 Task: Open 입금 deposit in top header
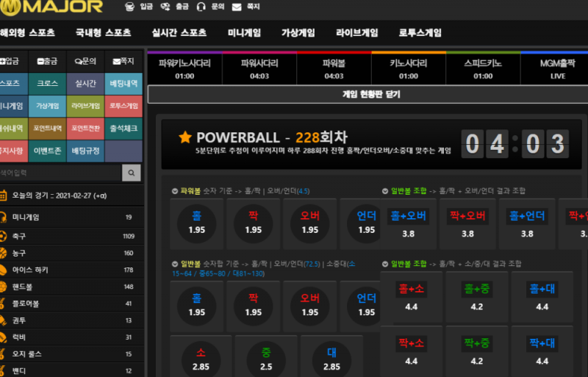point(139,7)
